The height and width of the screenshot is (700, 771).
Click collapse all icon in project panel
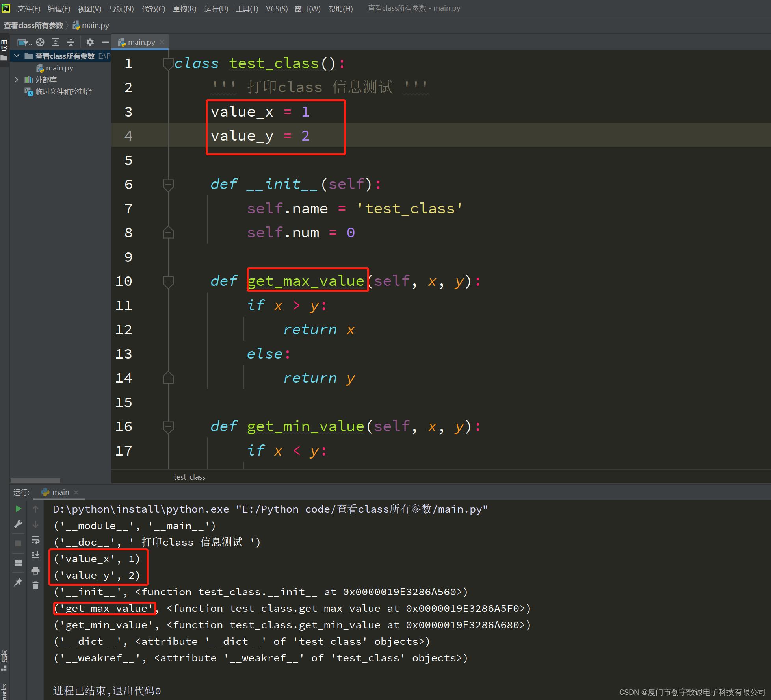(x=71, y=42)
